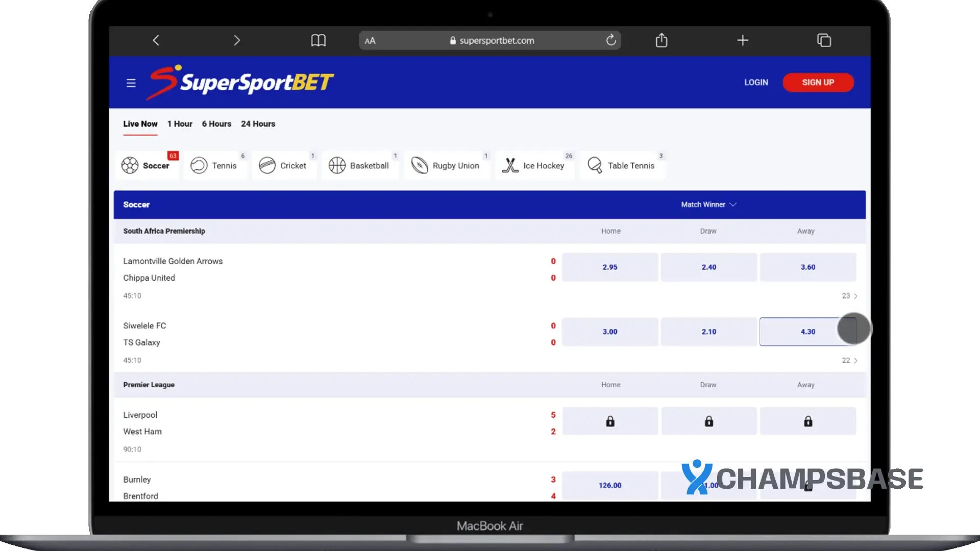Select the Ice Hockey sport icon
Viewport: 980px width, 551px height.
[x=510, y=165]
